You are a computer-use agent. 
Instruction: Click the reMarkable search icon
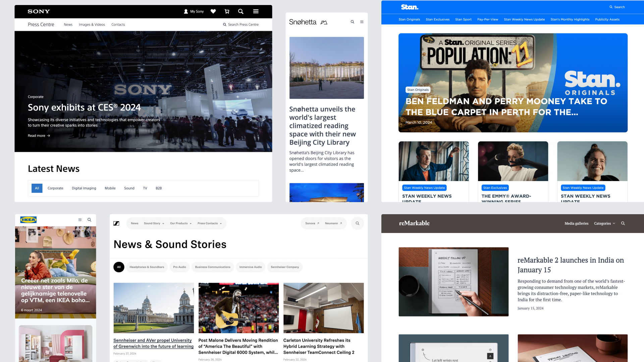pyautogui.click(x=624, y=223)
